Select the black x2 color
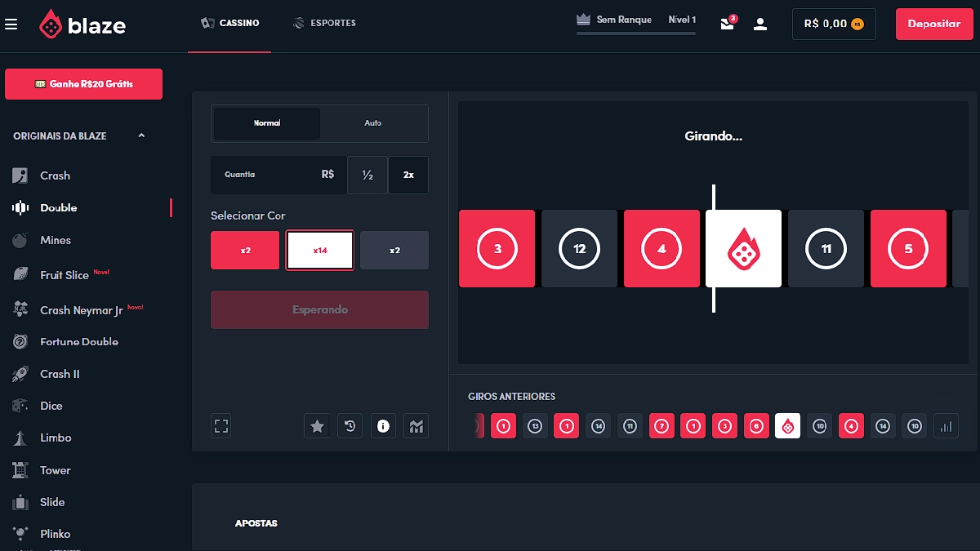 click(x=394, y=250)
